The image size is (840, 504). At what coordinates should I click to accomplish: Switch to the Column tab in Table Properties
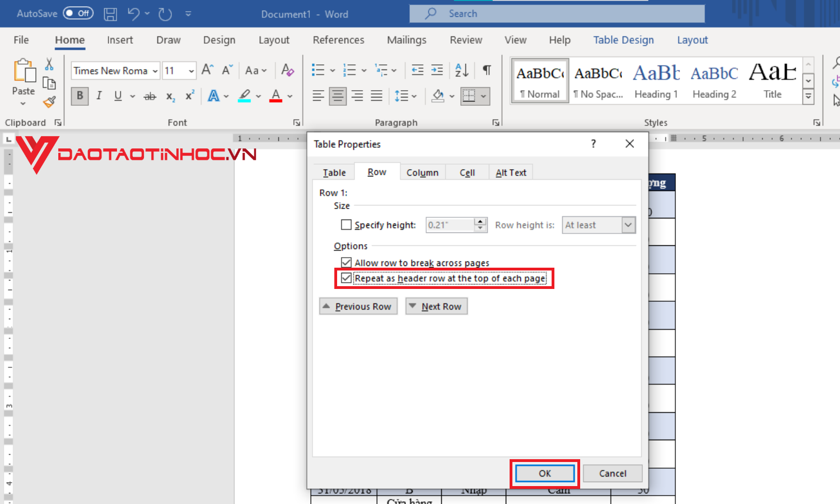pos(422,172)
